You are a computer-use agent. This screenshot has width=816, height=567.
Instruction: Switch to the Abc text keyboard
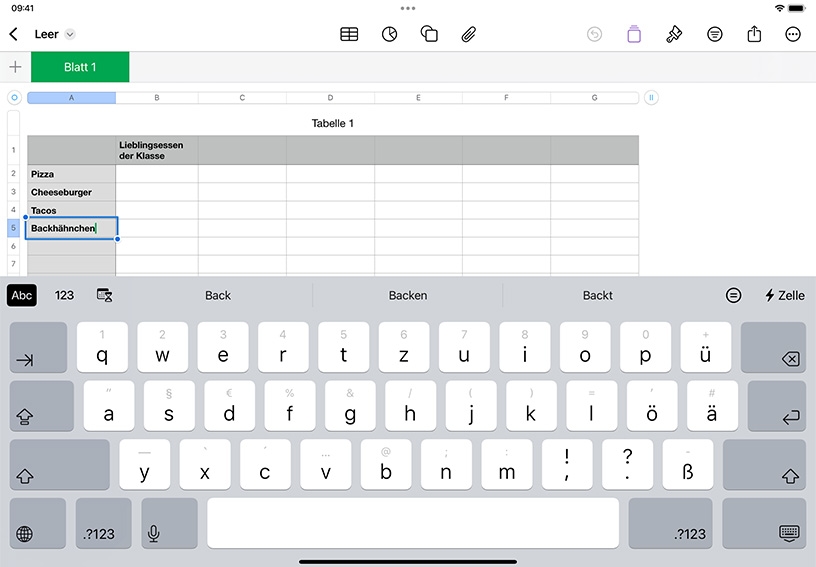[x=22, y=295]
